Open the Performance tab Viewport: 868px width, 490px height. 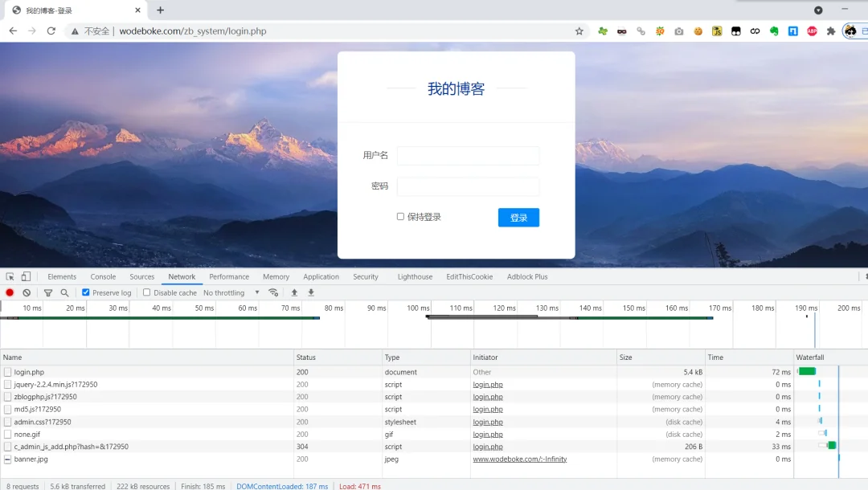pyautogui.click(x=229, y=276)
